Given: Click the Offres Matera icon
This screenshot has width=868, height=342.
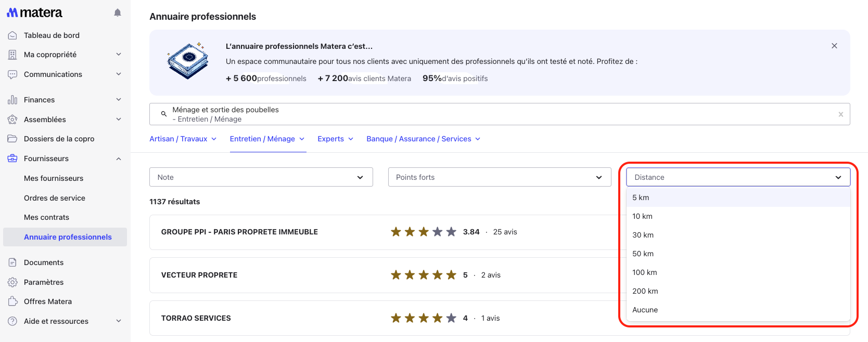Looking at the screenshot, I should tap(12, 301).
